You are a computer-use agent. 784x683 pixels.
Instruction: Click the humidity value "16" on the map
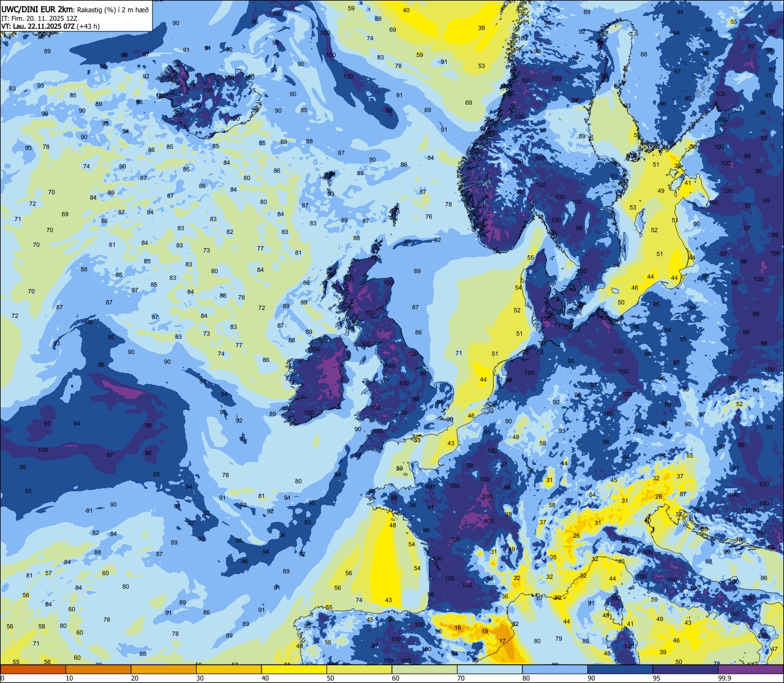click(x=458, y=627)
